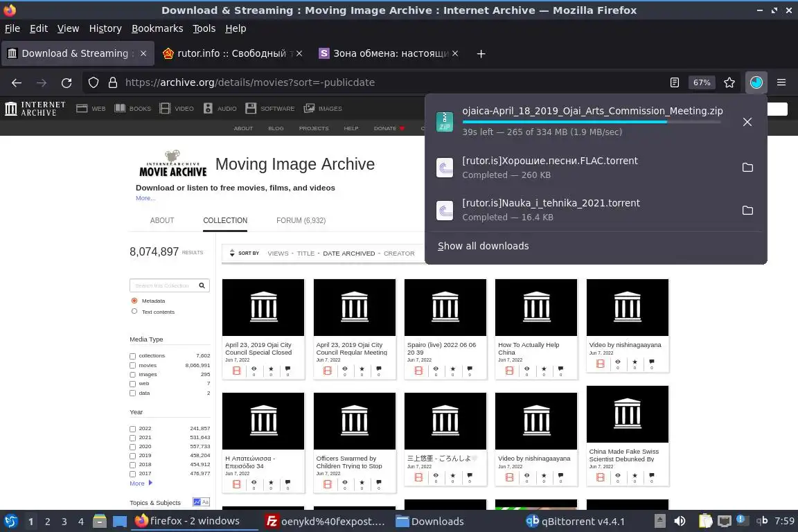The image size is (798, 532).
Task: Toggle reader view in the address bar
Action: [674, 82]
